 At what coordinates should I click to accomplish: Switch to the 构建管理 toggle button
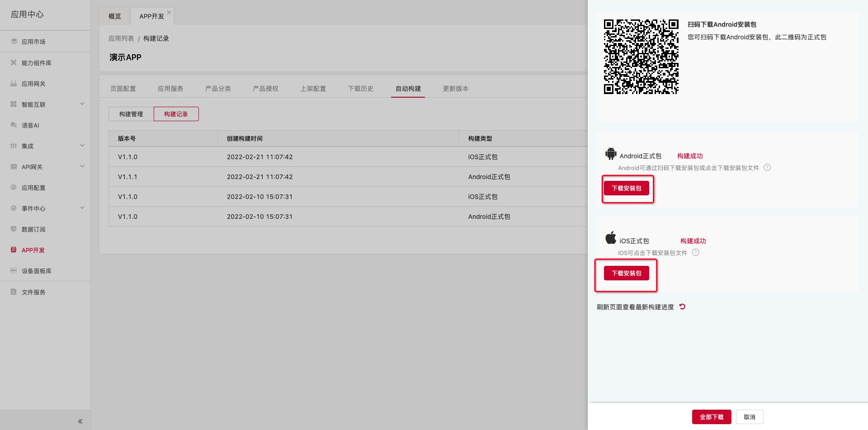coord(131,114)
